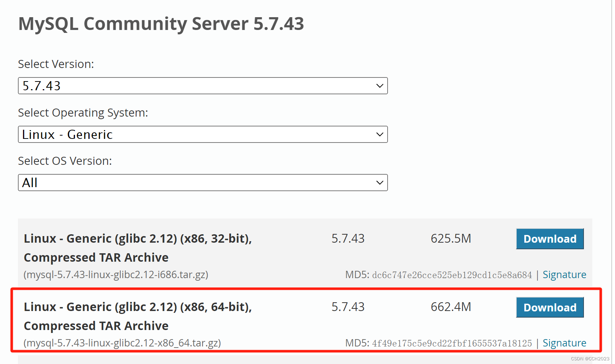This screenshot has width=615, height=364.
Task: Click the Select Operating System label
Action: [83, 113]
